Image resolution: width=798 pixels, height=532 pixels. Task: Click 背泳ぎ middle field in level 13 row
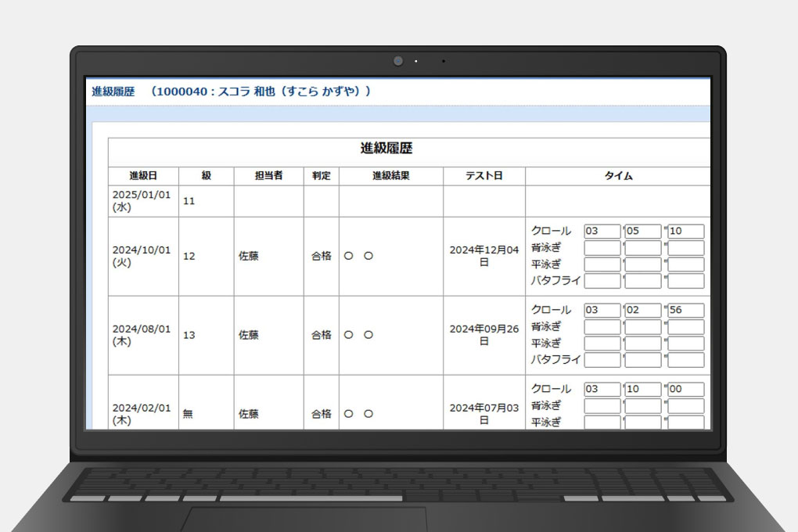643,327
